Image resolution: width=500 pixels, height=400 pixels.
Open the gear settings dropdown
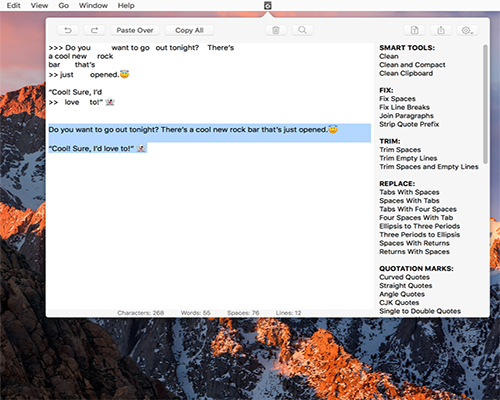[x=468, y=30]
